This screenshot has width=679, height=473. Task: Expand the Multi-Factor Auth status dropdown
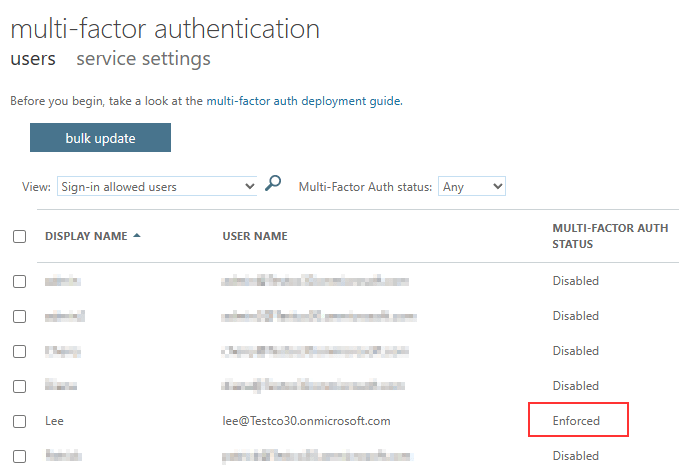coord(472,186)
